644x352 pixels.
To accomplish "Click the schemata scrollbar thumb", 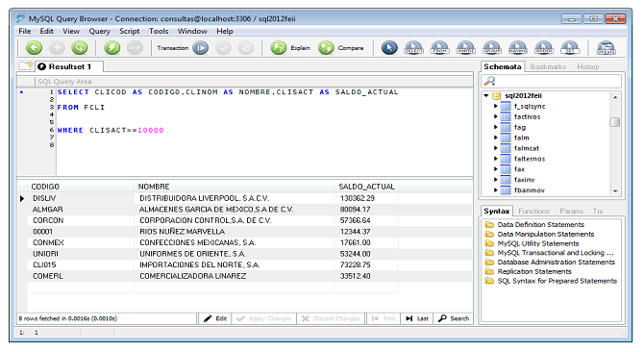I will (615, 122).
